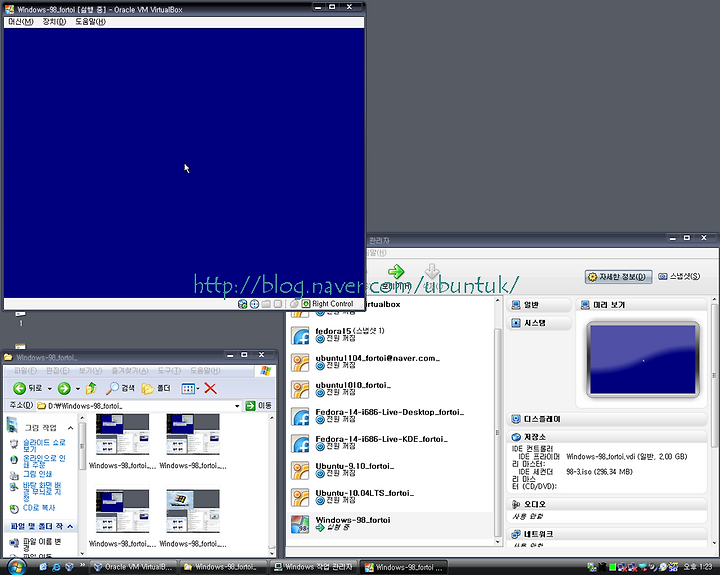Click the 오디오 (Audio) section header
The height and width of the screenshot is (575, 720).
[607, 504]
